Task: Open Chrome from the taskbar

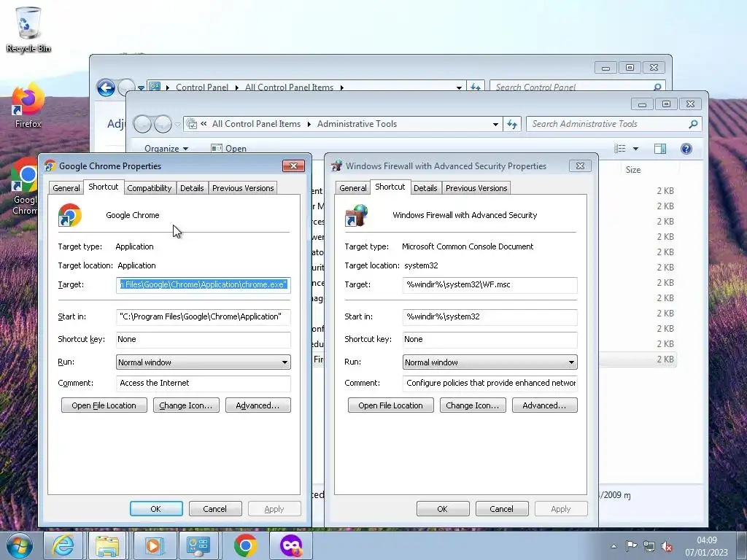Action: tap(245, 545)
